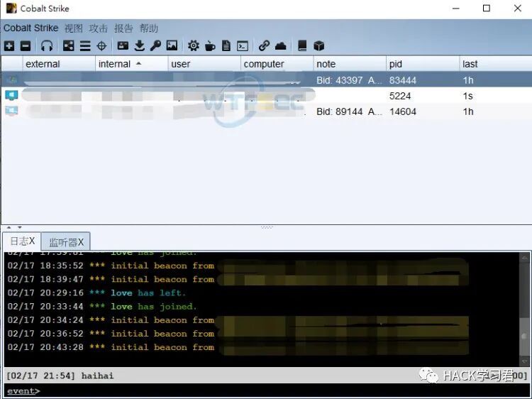Click the chain link icon to host file

point(264,45)
